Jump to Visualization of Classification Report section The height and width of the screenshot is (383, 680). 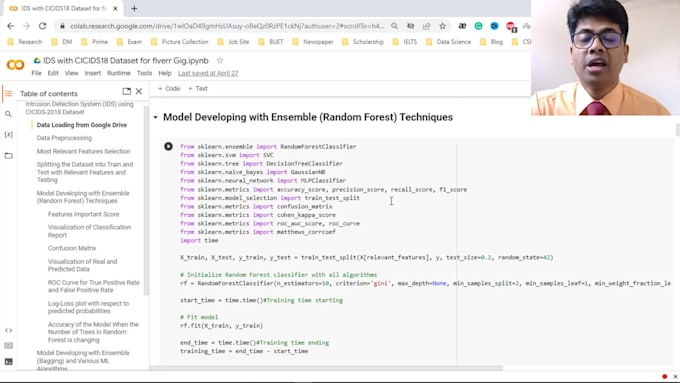[x=89, y=231]
